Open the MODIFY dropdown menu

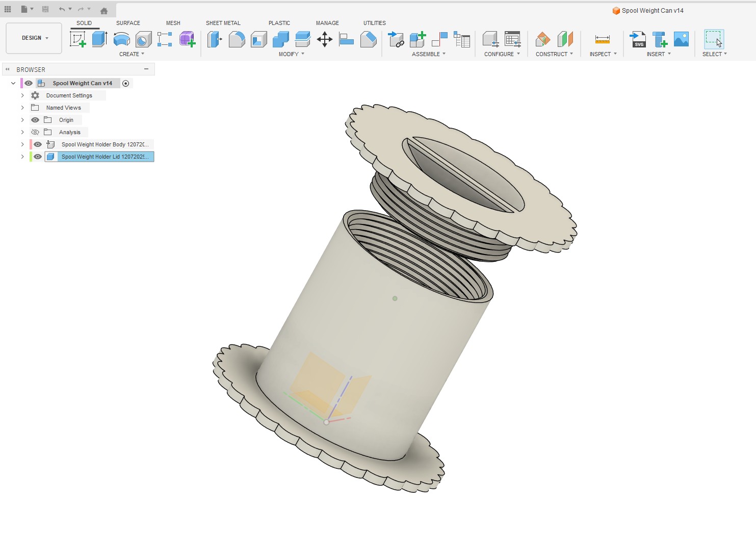291,54
